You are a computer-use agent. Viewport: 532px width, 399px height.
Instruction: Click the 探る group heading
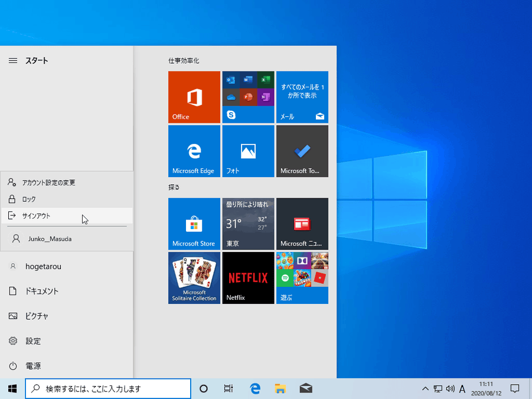(x=174, y=187)
